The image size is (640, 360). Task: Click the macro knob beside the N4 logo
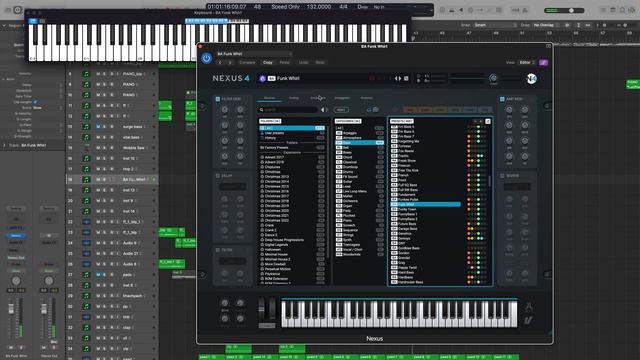493,78
